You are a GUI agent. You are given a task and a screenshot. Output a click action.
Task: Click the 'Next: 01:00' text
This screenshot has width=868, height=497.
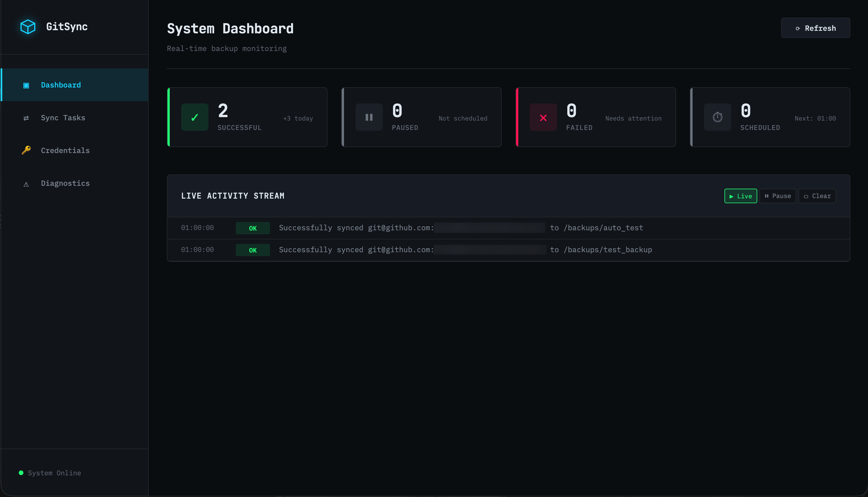pos(815,119)
